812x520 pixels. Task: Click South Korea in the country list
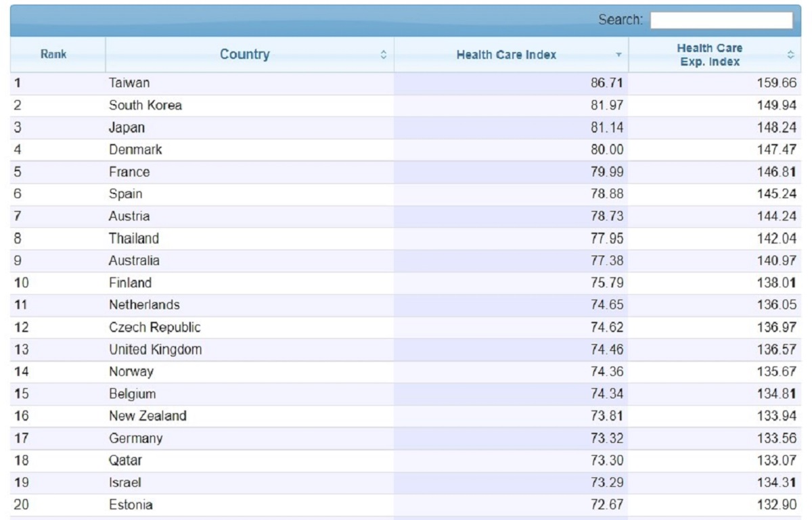(x=145, y=105)
